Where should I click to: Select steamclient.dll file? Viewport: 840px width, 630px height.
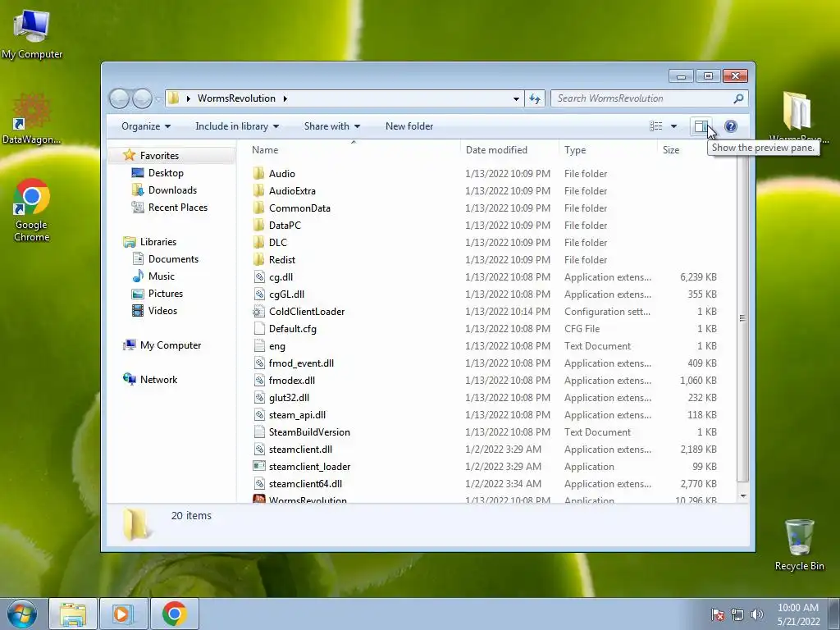[x=300, y=450]
